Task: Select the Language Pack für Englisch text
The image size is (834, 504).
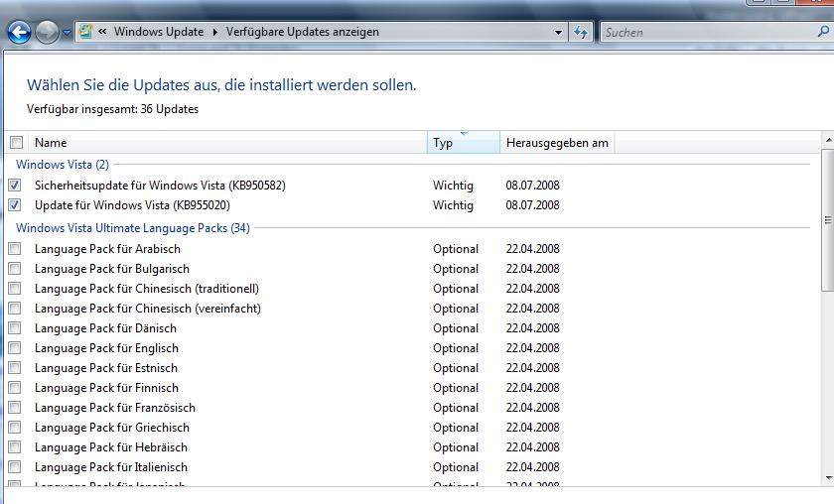Action: pos(106,348)
